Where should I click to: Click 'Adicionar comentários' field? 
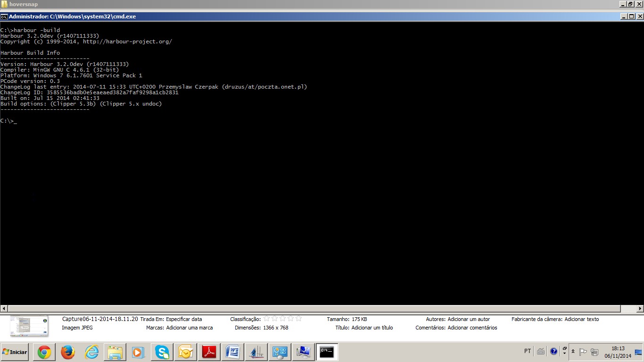(x=472, y=328)
